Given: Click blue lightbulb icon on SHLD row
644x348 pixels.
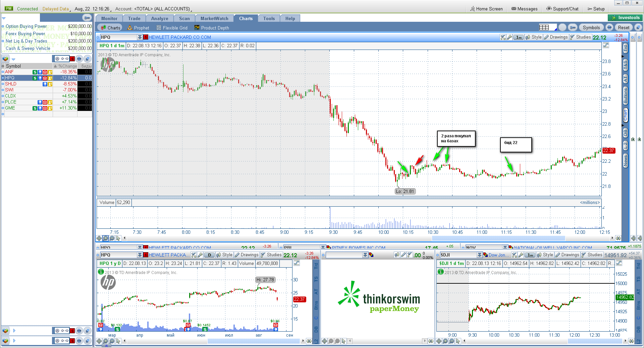Looking at the screenshot, I should click(x=45, y=84).
